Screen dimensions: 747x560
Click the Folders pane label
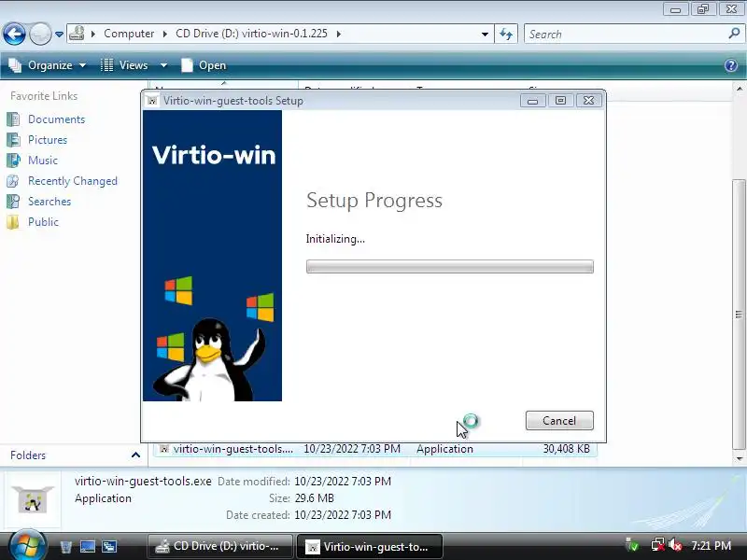point(28,455)
